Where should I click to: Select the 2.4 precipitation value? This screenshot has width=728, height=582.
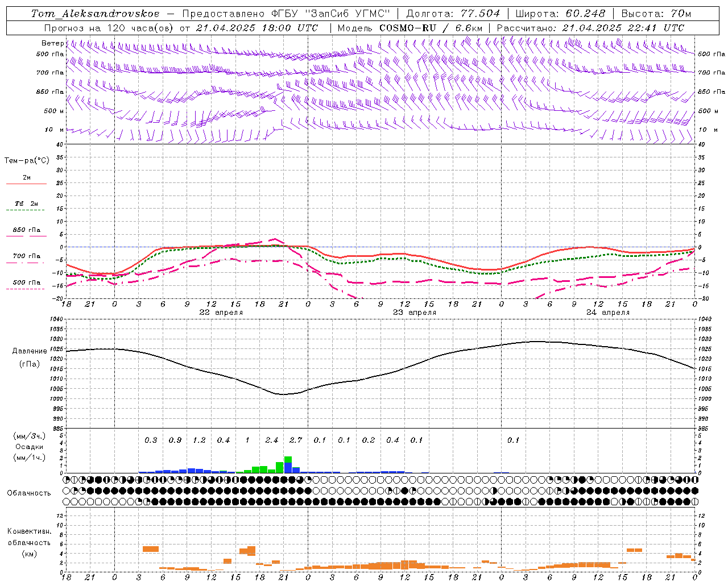pyautogui.click(x=272, y=440)
